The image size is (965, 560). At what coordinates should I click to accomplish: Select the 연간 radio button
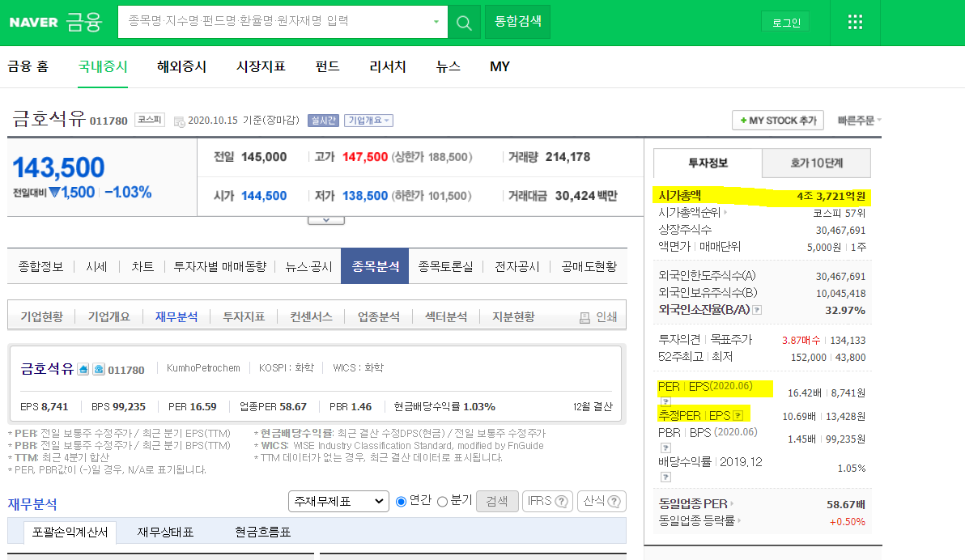click(401, 502)
